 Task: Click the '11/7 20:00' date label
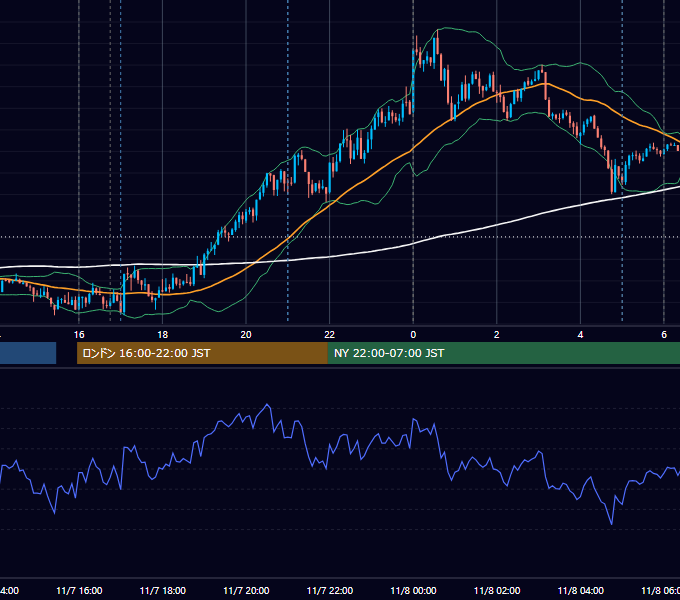point(246,591)
